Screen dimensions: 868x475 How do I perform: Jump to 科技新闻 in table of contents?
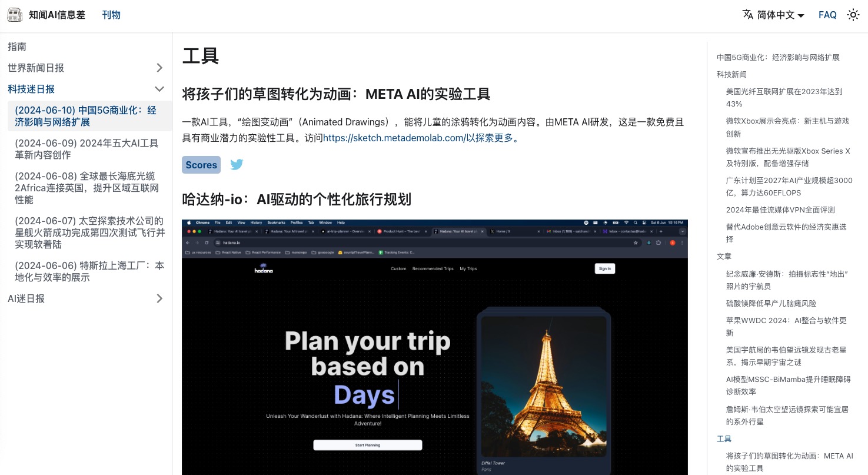pyautogui.click(x=731, y=74)
